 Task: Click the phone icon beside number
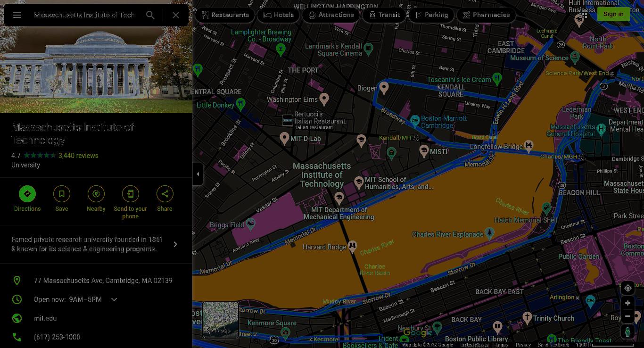[x=17, y=337]
